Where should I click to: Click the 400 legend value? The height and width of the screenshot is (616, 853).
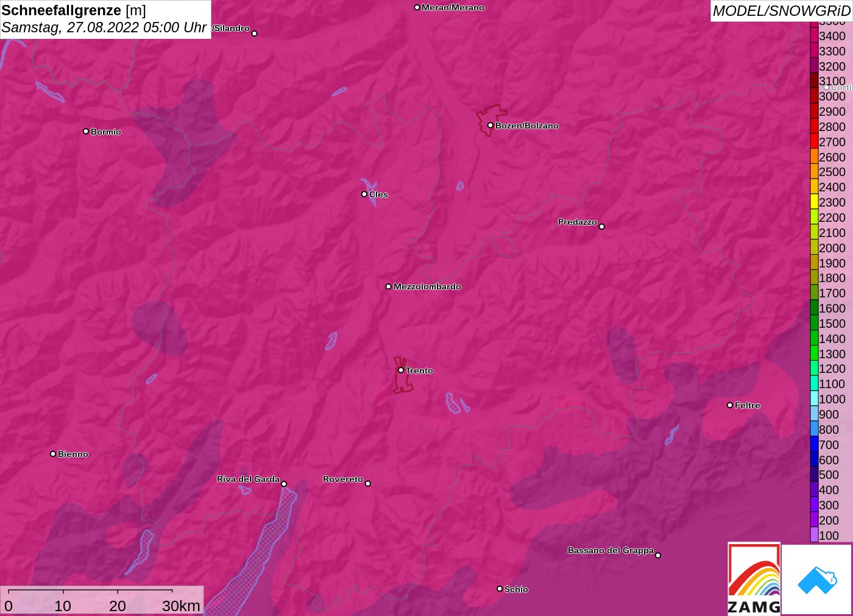click(829, 489)
